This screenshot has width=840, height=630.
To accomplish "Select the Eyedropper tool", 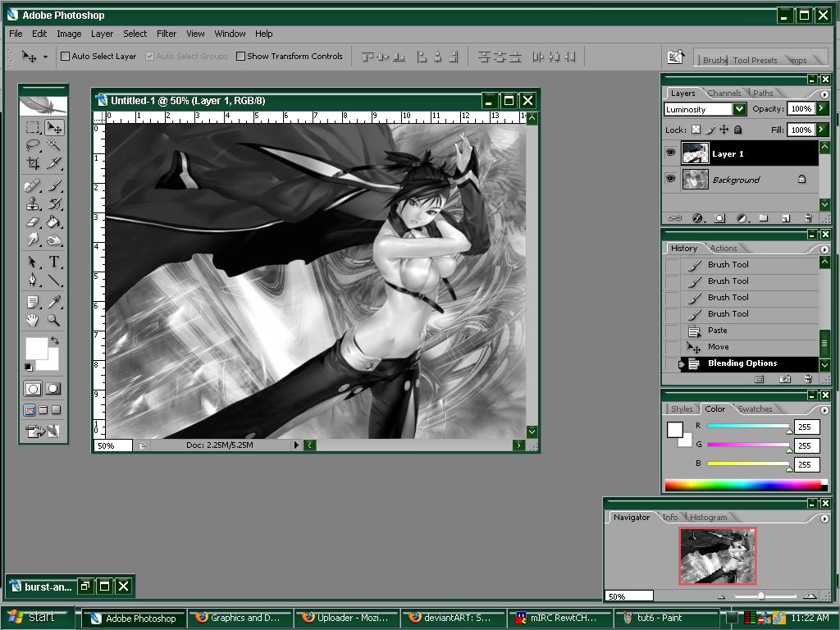I will tap(53, 302).
